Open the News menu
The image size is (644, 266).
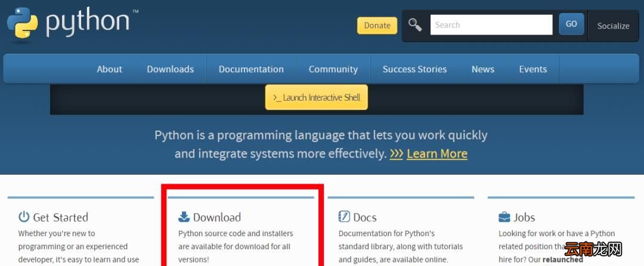pos(483,69)
